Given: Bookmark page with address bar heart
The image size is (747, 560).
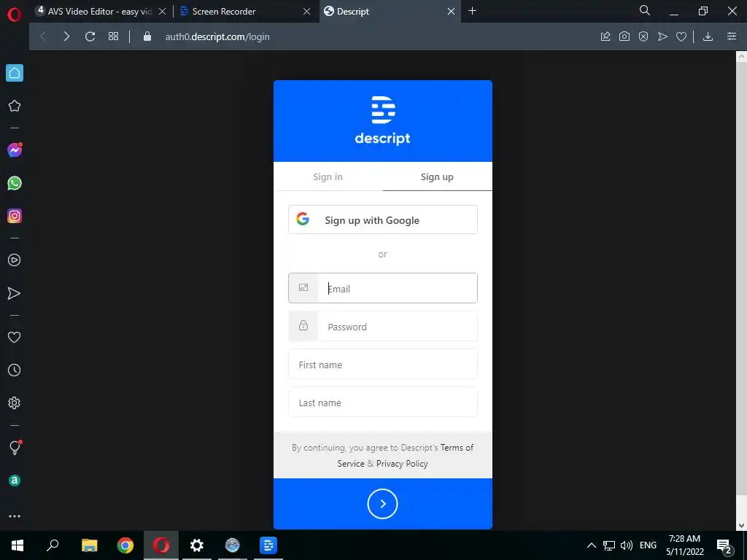Looking at the screenshot, I should click(681, 36).
